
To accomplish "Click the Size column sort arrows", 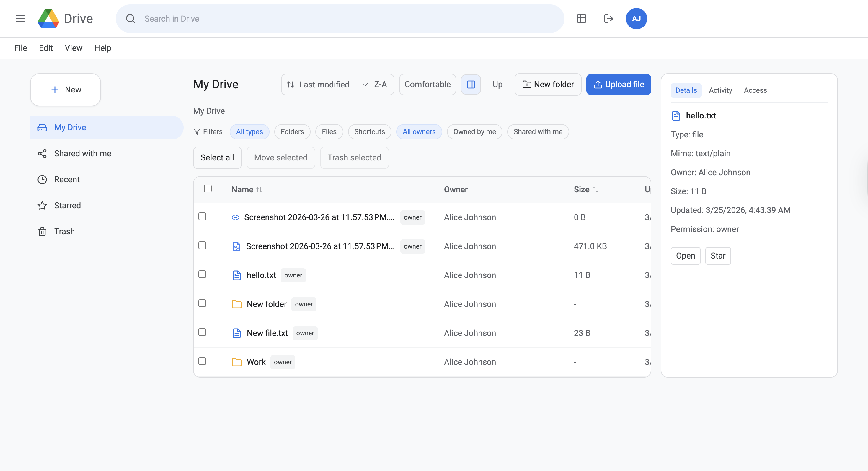I will [595, 190].
